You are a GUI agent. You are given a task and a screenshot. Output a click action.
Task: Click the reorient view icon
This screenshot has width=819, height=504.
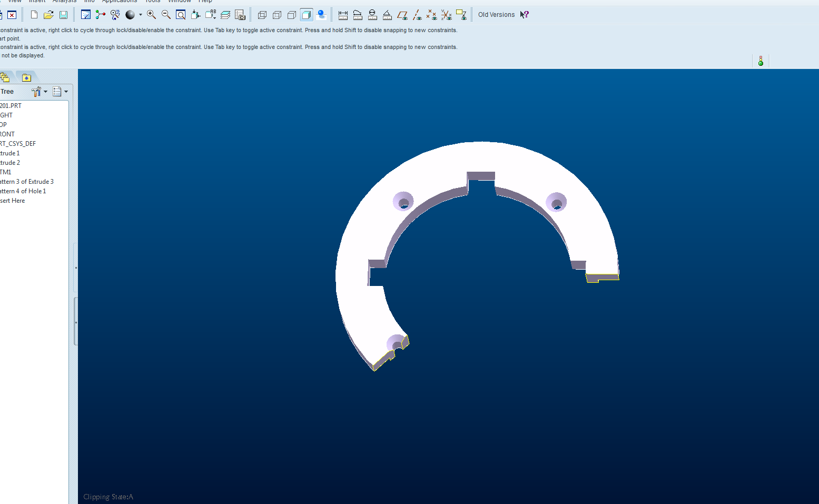point(195,15)
